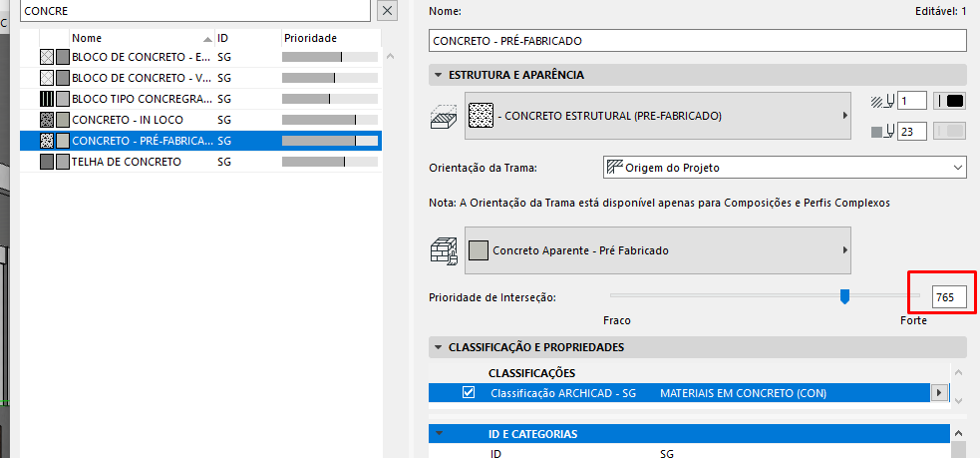Image resolution: width=980 pixels, height=458 pixels.
Task: Sort the list by Nome column
Action: (x=140, y=37)
